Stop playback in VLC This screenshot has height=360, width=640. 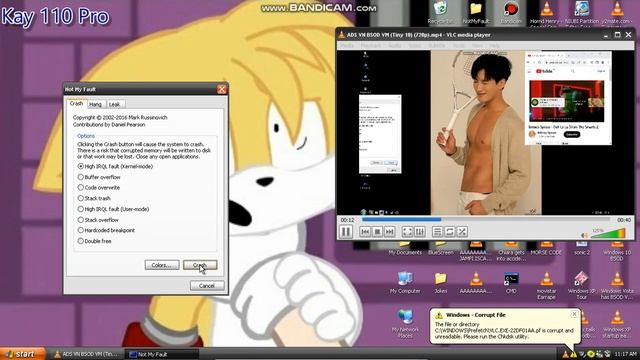click(x=377, y=232)
